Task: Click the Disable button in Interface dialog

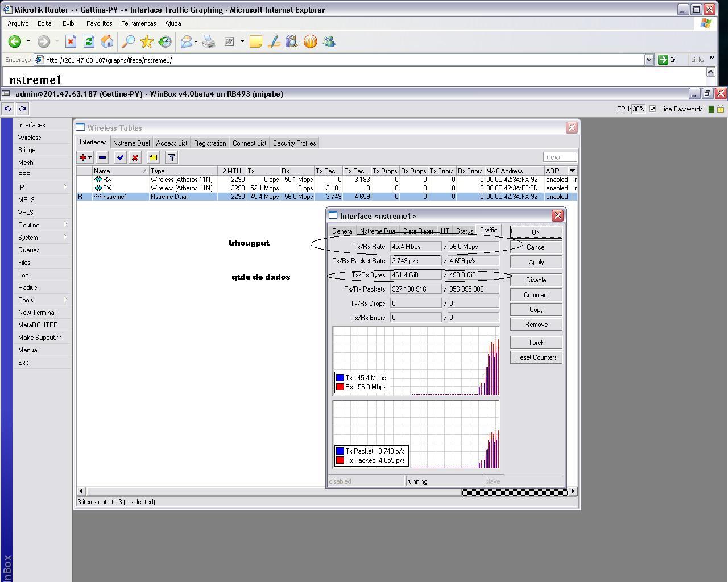Action: click(x=536, y=280)
